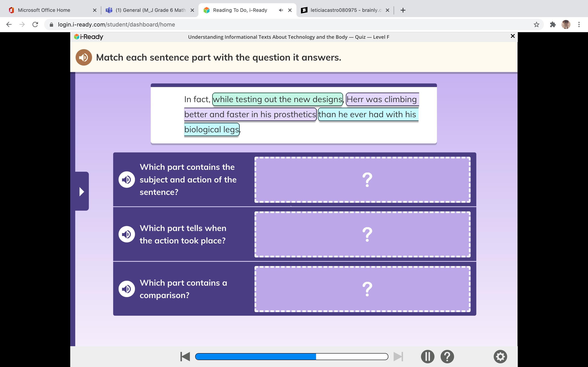Play audio for the main instruction
Image resolution: width=588 pixels, height=367 pixels.
pos(84,57)
